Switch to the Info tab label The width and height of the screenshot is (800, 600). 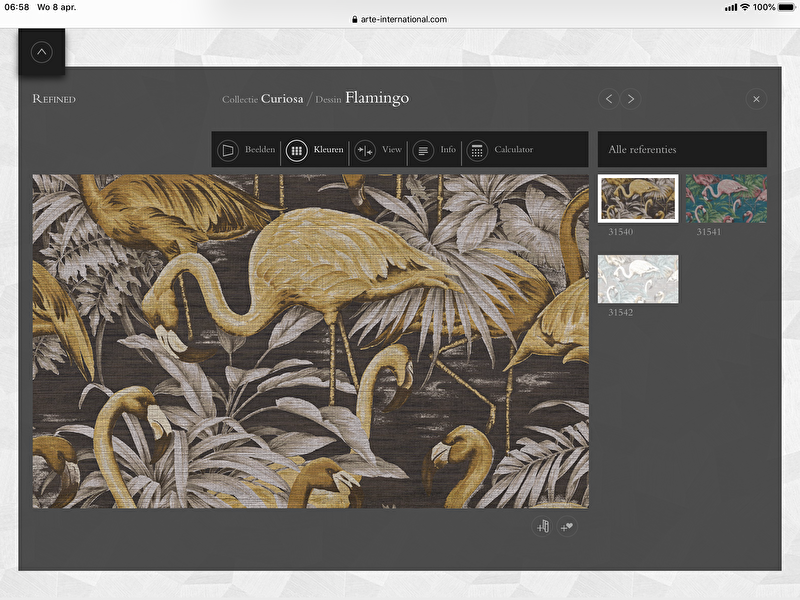pyautogui.click(x=448, y=149)
